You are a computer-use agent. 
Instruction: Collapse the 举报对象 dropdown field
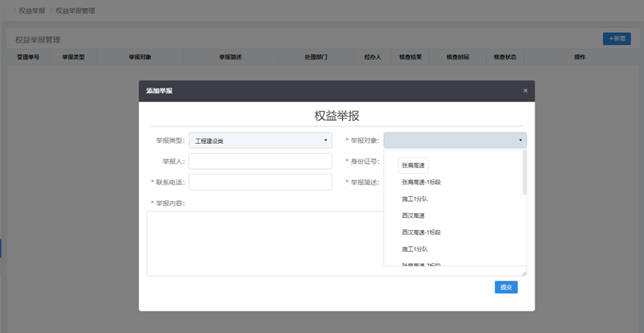click(x=455, y=141)
